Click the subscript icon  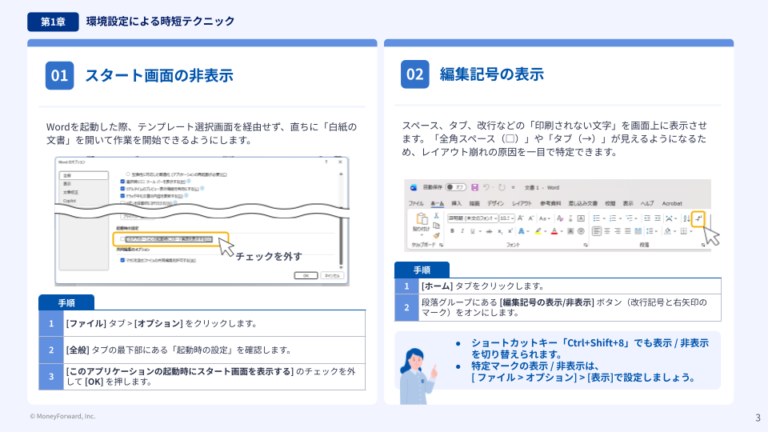[500, 231]
